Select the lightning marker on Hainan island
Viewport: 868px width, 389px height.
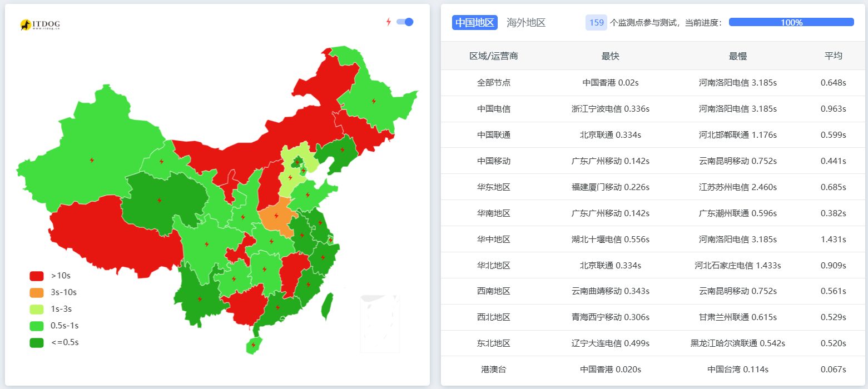click(x=254, y=345)
